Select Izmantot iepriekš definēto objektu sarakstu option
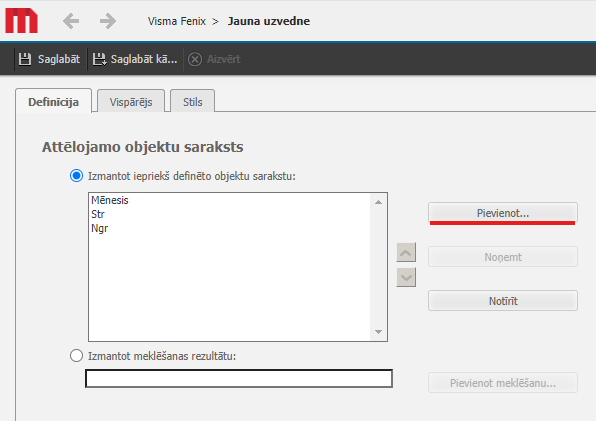Screen dimensions: 596x421 tap(76, 176)
